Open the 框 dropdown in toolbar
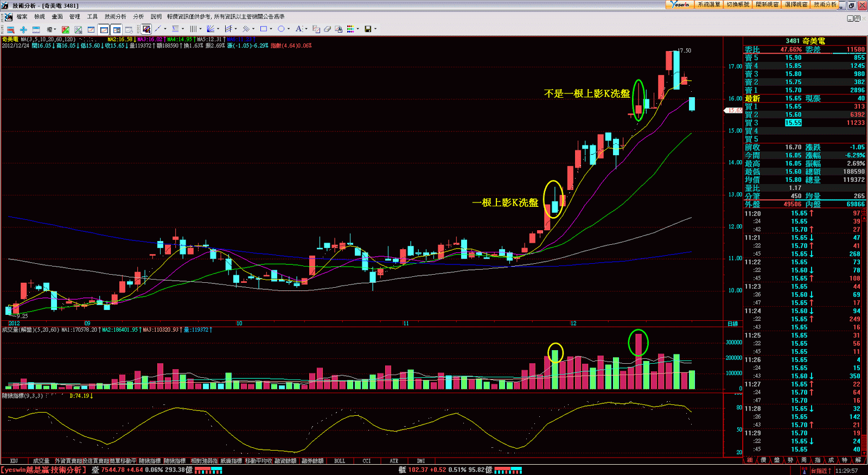The image size is (868, 475). [x=52, y=29]
